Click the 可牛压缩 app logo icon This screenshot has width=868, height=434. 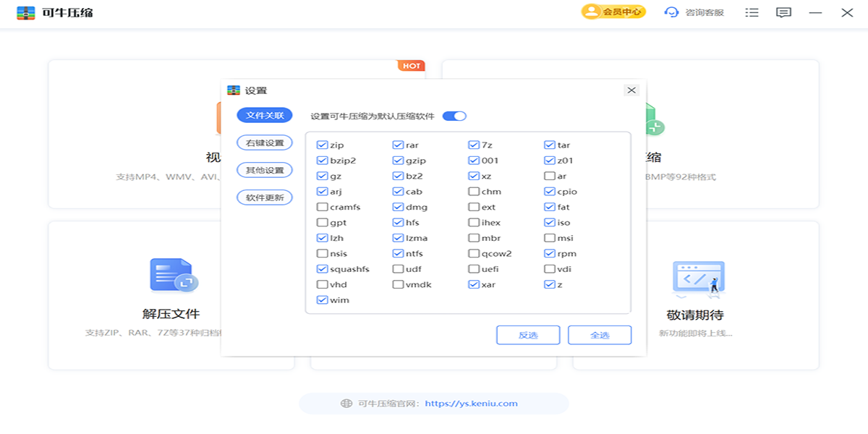pos(26,13)
